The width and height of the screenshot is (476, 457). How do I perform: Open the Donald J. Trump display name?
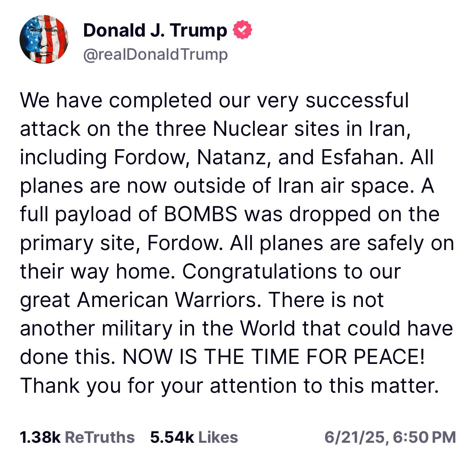coord(155,30)
